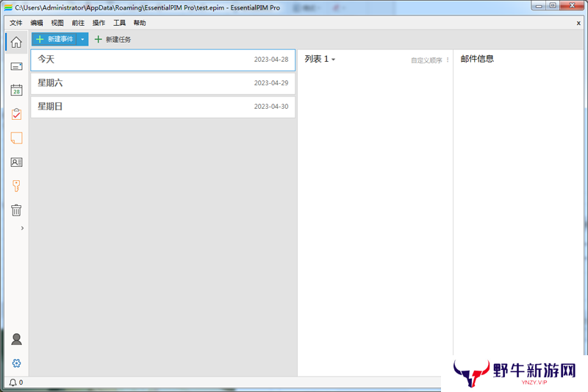Open the 操作 menu
588x392 pixels.
[98, 23]
